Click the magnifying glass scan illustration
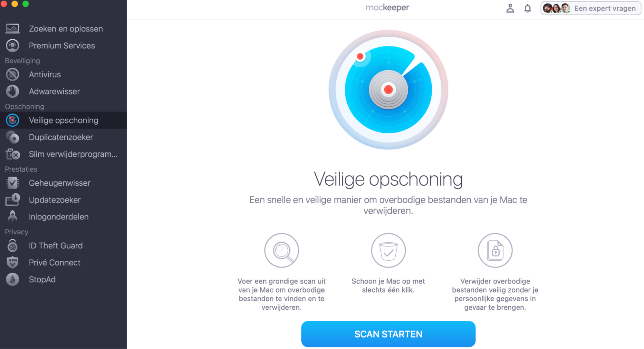The image size is (644, 349). click(282, 250)
